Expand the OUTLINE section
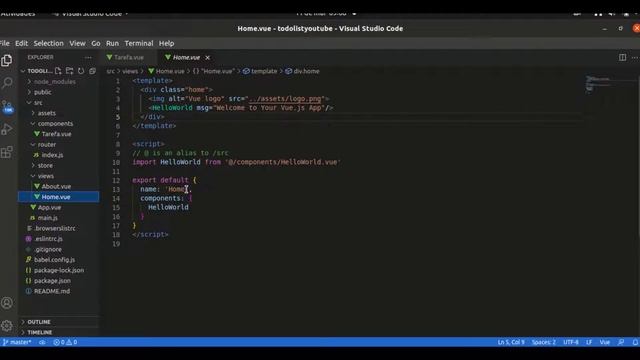The width and height of the screenshot is (640, 360). [39, 322]
